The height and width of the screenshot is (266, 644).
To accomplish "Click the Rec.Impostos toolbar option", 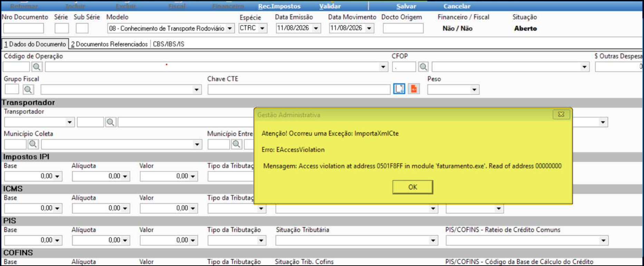I will 279,6.
